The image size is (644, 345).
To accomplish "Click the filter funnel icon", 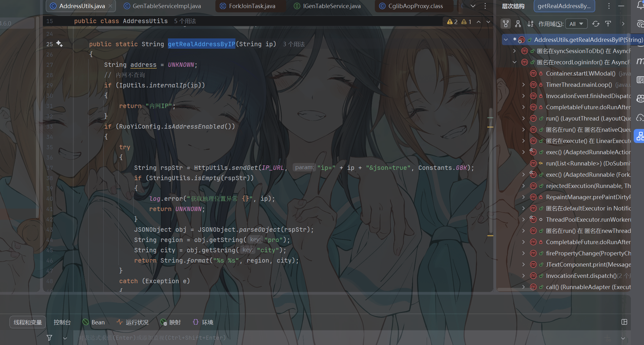I will coord(49,338).
